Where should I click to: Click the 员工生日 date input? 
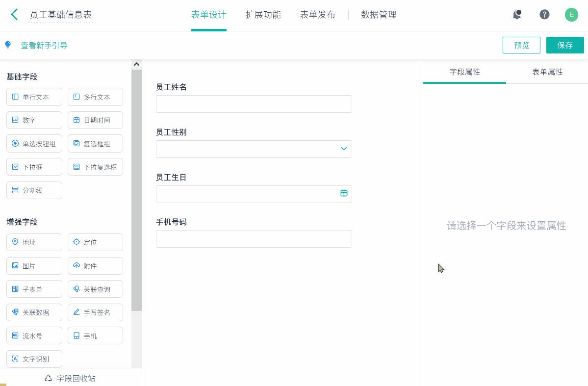254,194
